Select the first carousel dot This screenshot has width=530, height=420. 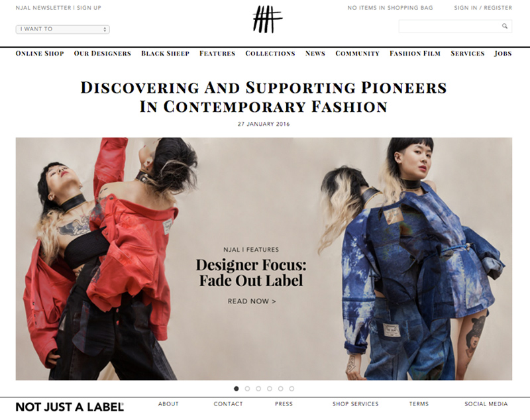[x=237, y=389]
